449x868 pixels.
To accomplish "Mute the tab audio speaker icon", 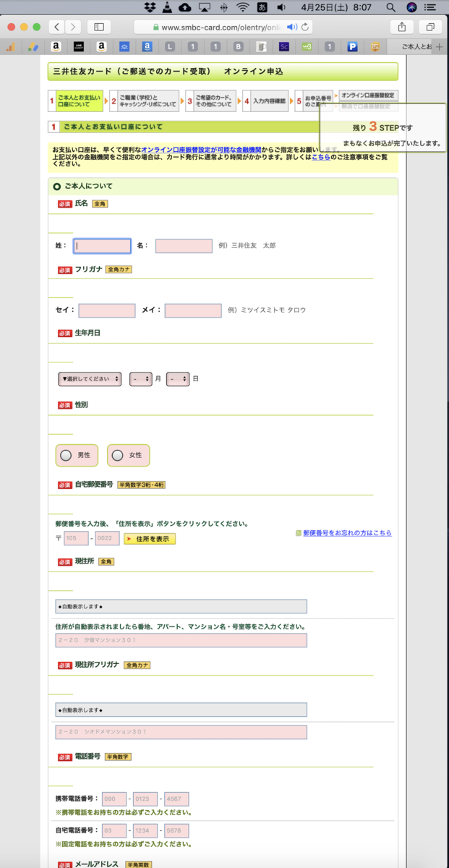I will 292,27.
